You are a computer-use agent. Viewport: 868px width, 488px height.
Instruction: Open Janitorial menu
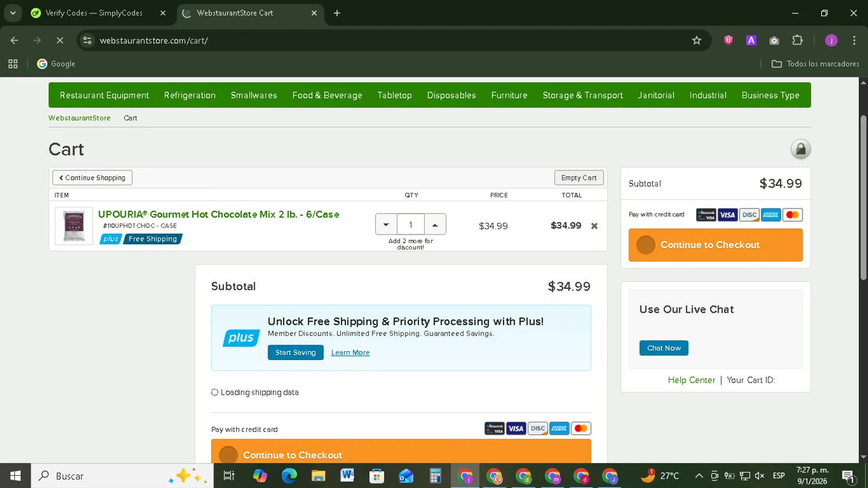tap(656, 95)
